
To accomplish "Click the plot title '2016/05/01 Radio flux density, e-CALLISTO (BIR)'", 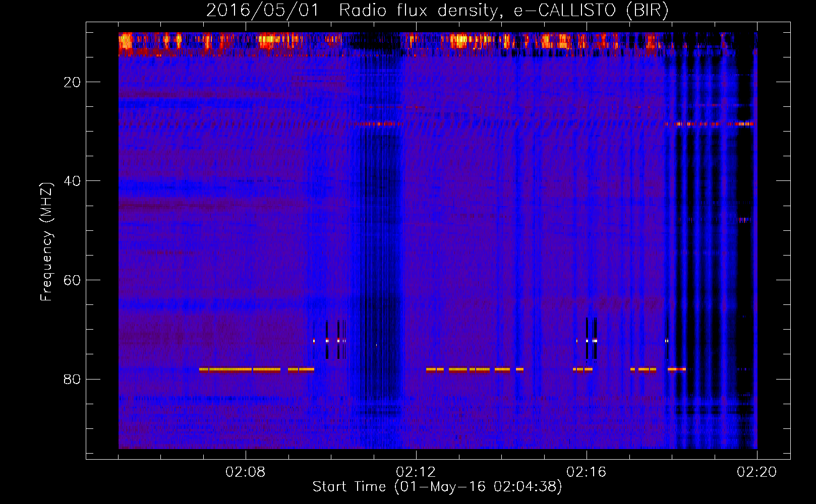I will click(x=437, y=10).
